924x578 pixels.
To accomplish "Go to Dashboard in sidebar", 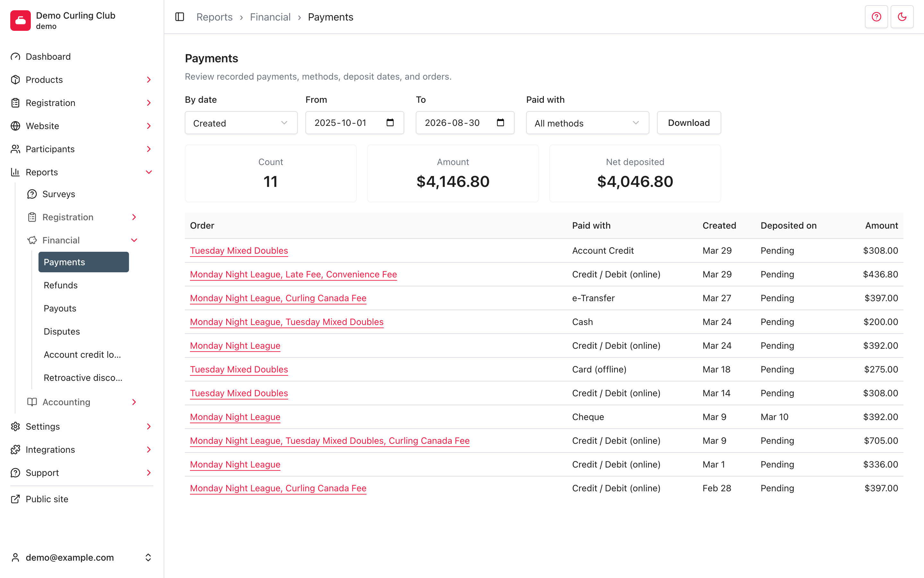I will 82,57.
